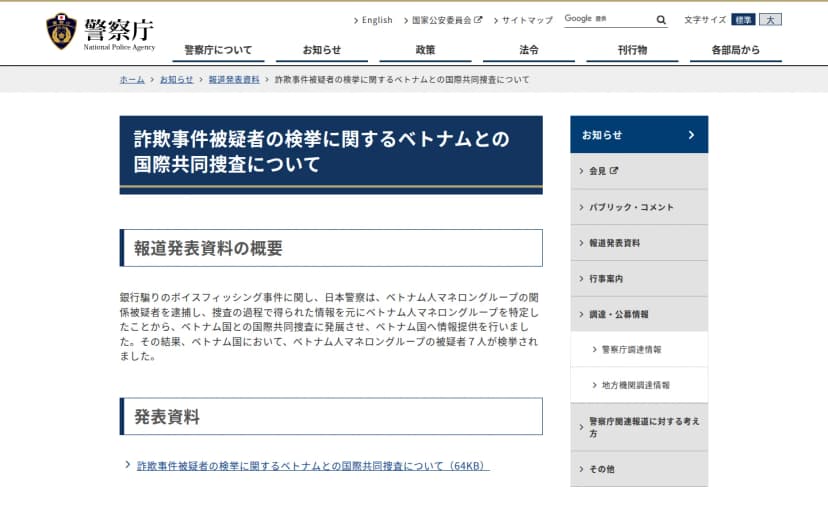The width and height of the screenshot is (828, 518).
Task: Open 地方機関調達情報 sub-item
Action: 639,385
